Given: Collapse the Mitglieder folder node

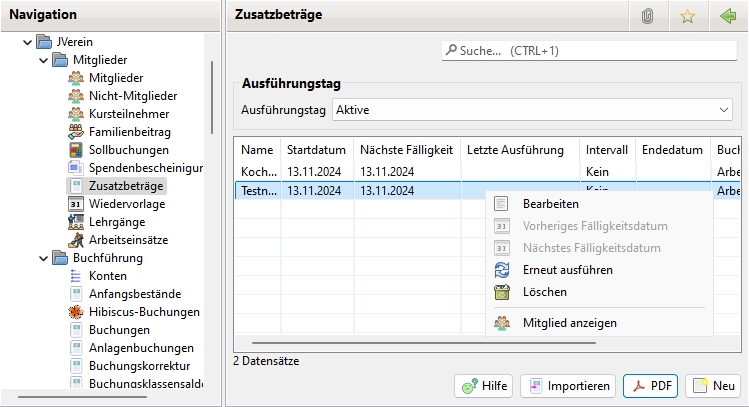Looking at the screenshot, I should (43, 60).
